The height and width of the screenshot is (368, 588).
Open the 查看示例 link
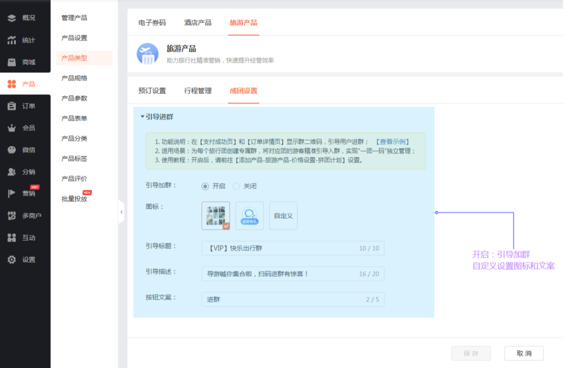[x=392, y=142]
